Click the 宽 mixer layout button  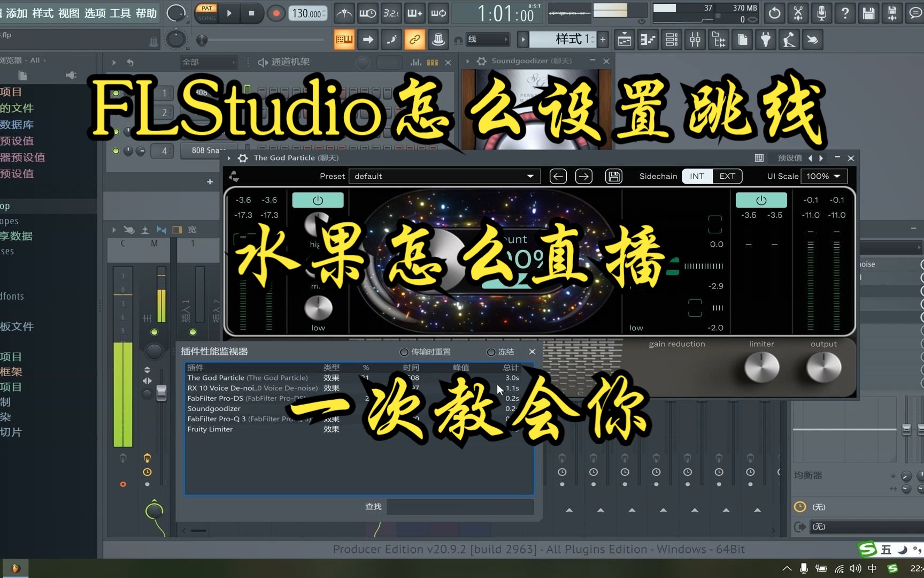click(x=192, y=230)
